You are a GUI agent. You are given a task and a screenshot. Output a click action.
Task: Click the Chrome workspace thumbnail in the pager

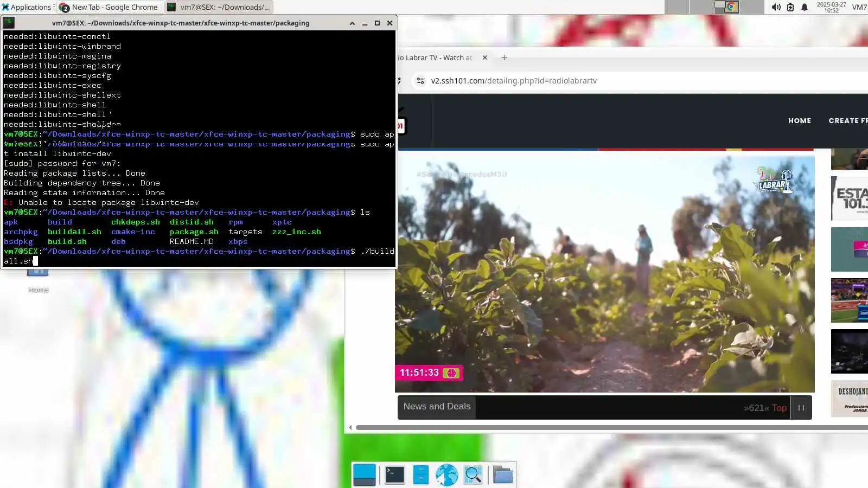pyautogui.click(x=732, y=7)
